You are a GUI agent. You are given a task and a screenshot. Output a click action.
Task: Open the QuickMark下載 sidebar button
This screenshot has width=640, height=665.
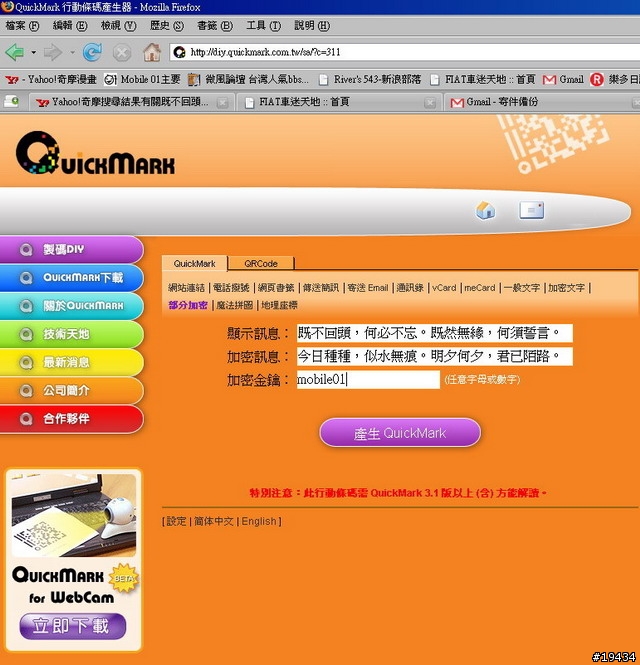pos(71,278)
